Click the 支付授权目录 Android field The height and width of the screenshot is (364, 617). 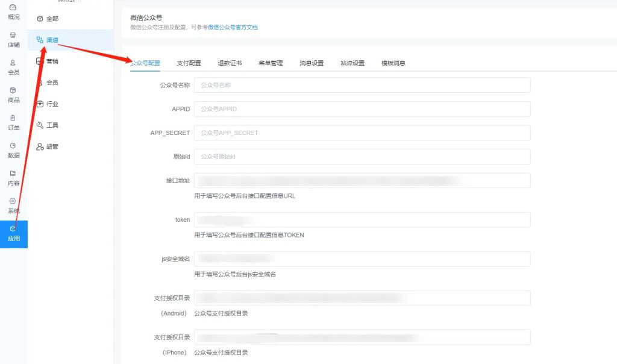(362, 298)
